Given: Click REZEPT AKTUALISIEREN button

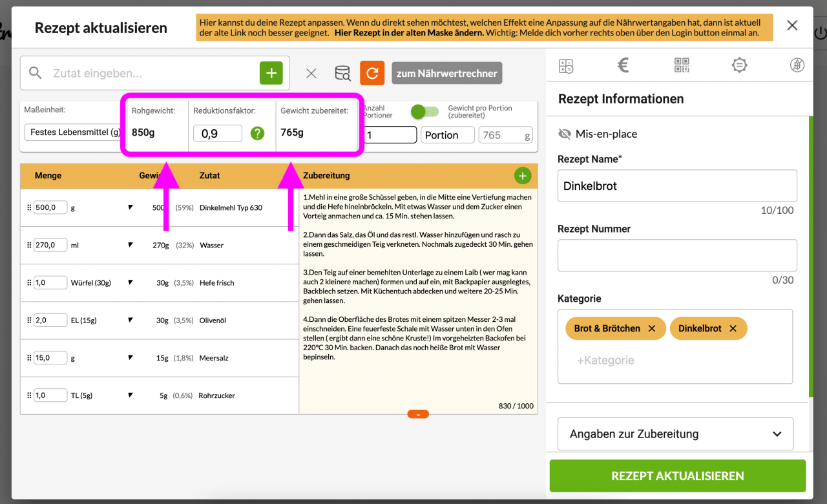Looking at the screenshot, I should (x=678, y=476).
